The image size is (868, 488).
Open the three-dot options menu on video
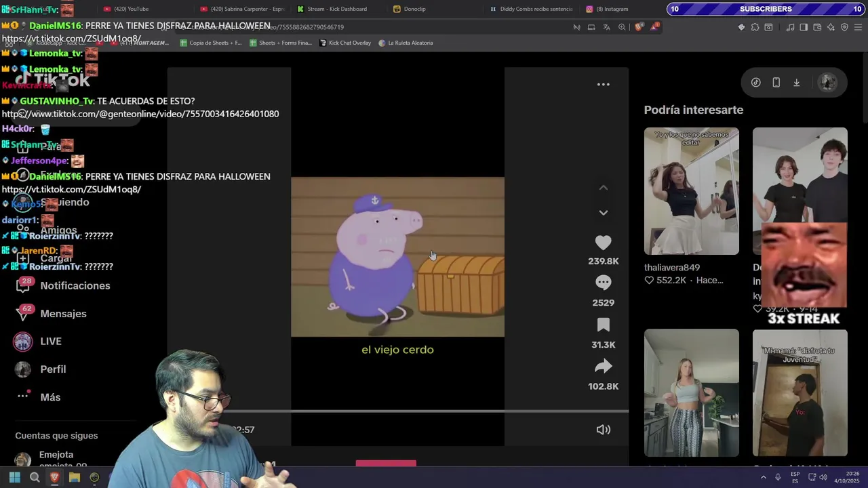603,84
